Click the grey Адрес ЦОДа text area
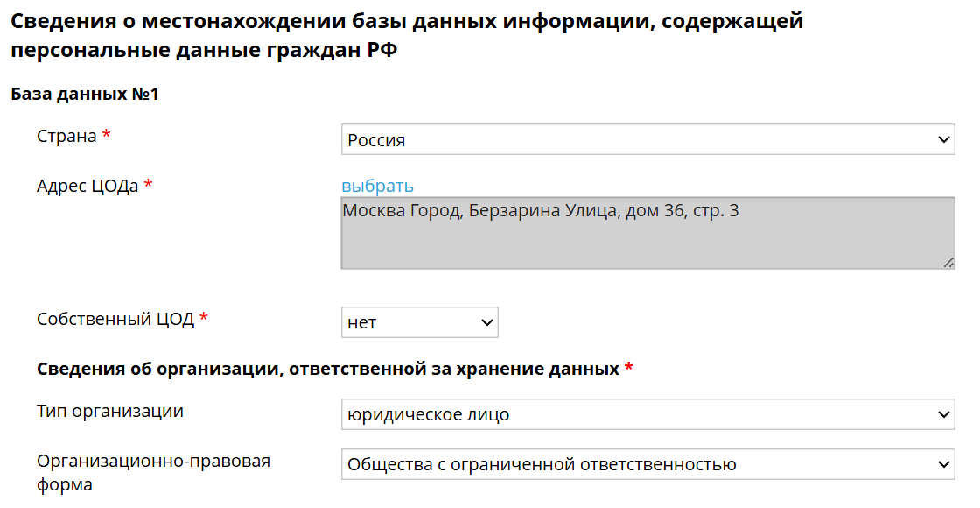 tap(647, 232)
